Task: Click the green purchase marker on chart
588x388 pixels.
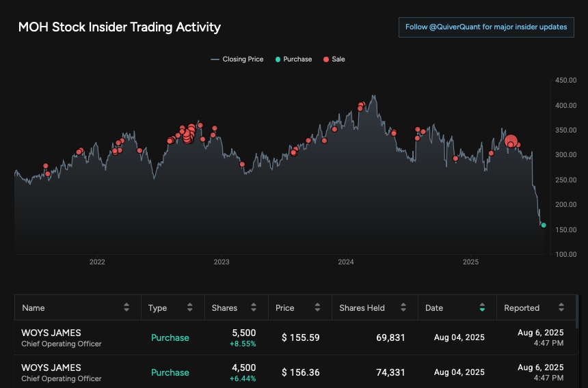Action: (544, 225)
